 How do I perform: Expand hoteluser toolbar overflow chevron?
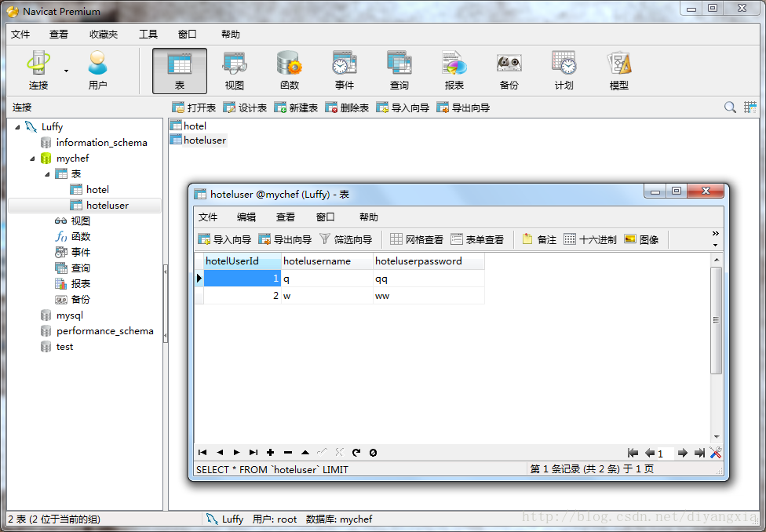pyautogui.click(x=716, y=234)
